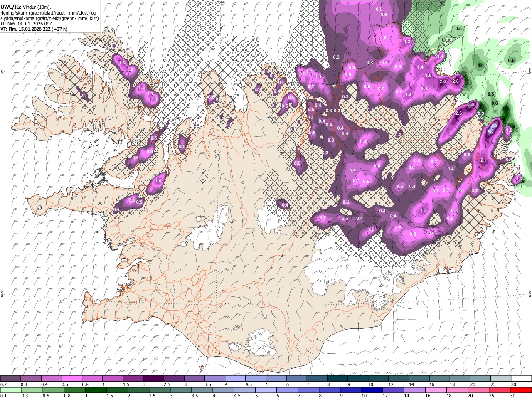Select the black 0.9 rain value offshore
This screenshot has height=399, width=532.
click(480, 66)
